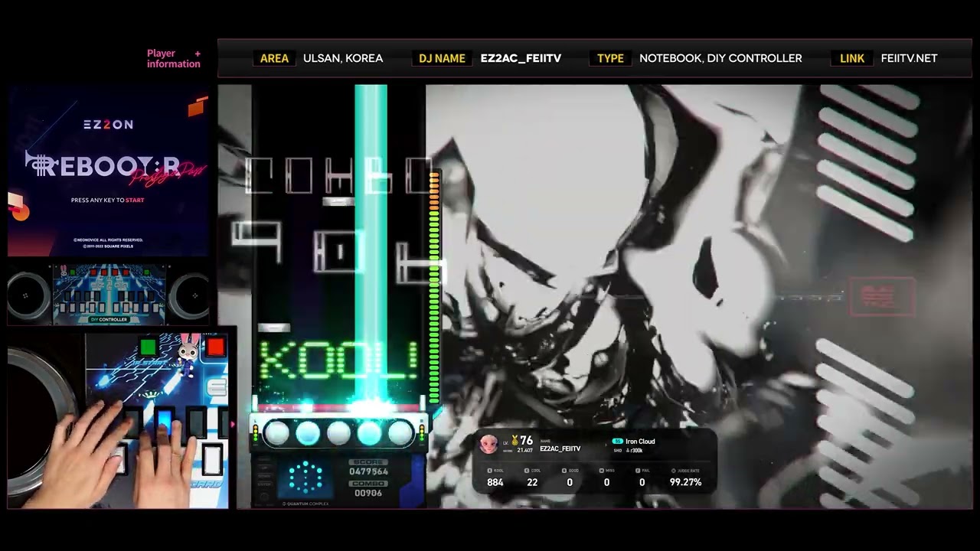
Task: Click the DIY CONTROLLER label
Action: [109, 319]
